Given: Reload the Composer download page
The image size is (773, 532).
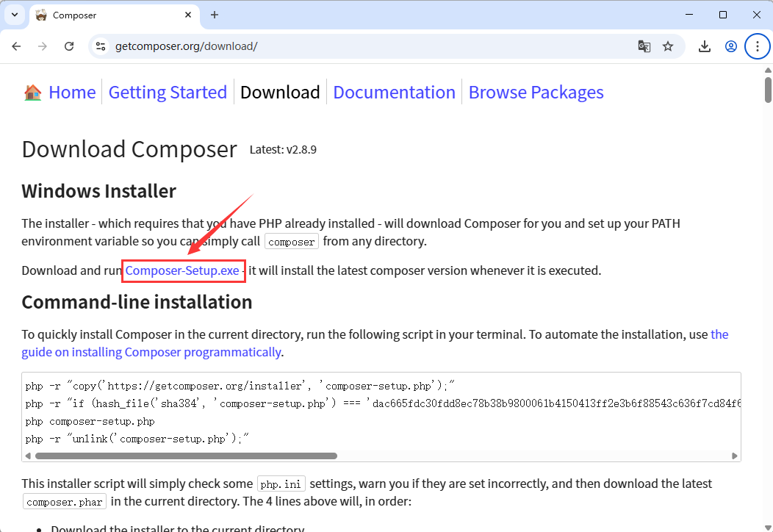Looking at the screenshot, I should 69,46.
